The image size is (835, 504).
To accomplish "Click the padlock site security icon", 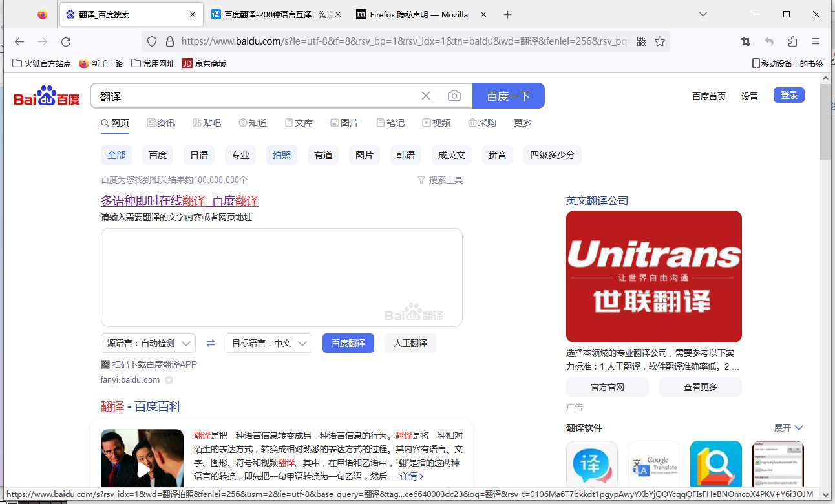I will [170, 41].
